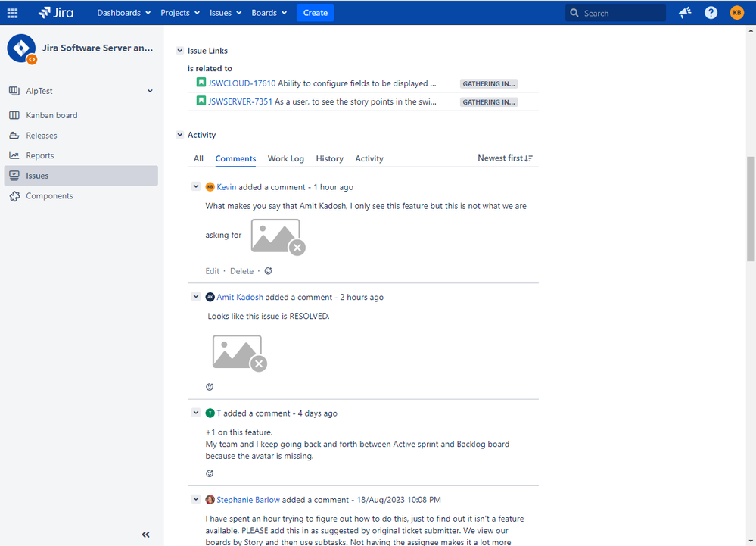Open Kevin's profile link

tap(226, 187)
